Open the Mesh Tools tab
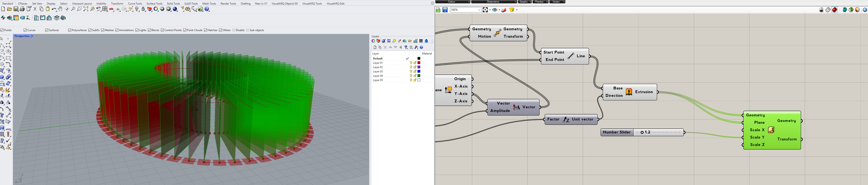868x185 pixels. tap(209, 4)
